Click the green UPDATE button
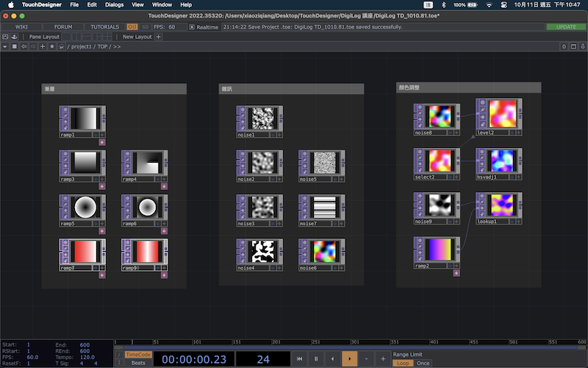The height and width of the screenshot is (368, 588). pos(566,27)
